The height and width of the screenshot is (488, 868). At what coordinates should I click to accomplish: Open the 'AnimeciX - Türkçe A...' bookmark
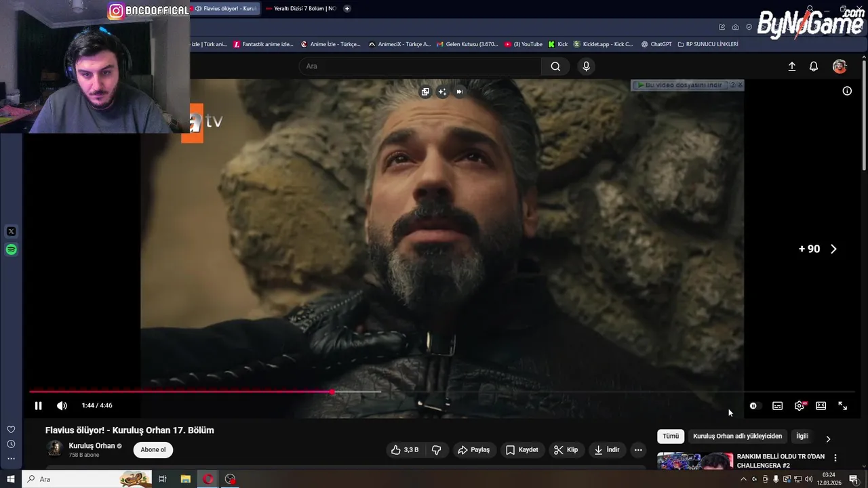(x=399, y=44)
